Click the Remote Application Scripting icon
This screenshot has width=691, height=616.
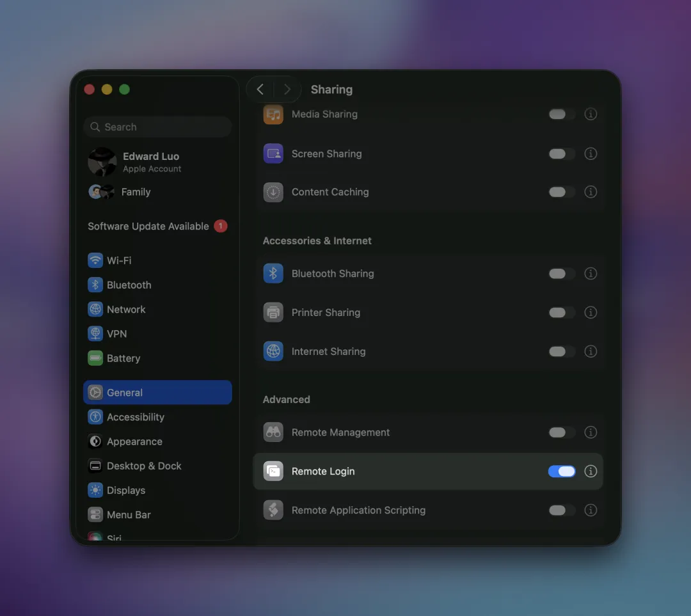273,510
